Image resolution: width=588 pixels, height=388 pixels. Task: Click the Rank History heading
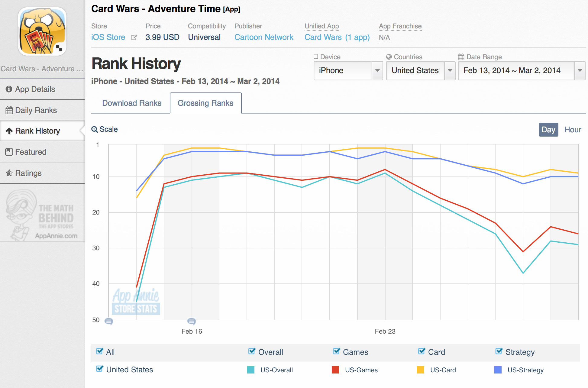[x=136, y=64]
